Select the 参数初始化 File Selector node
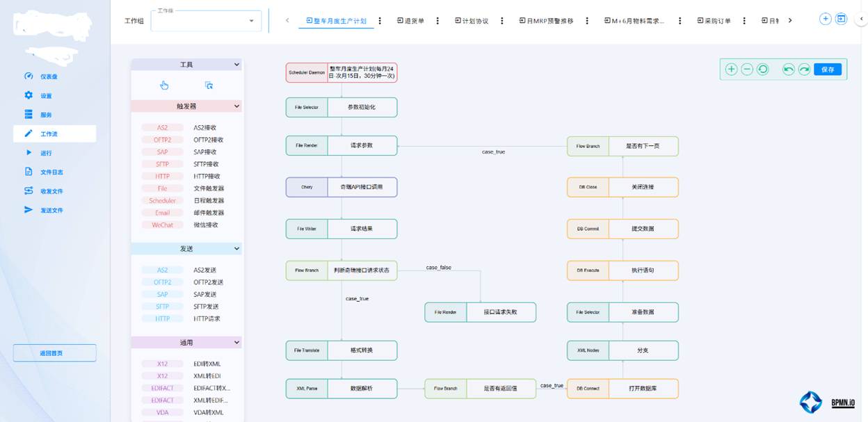 click(341, 107)
